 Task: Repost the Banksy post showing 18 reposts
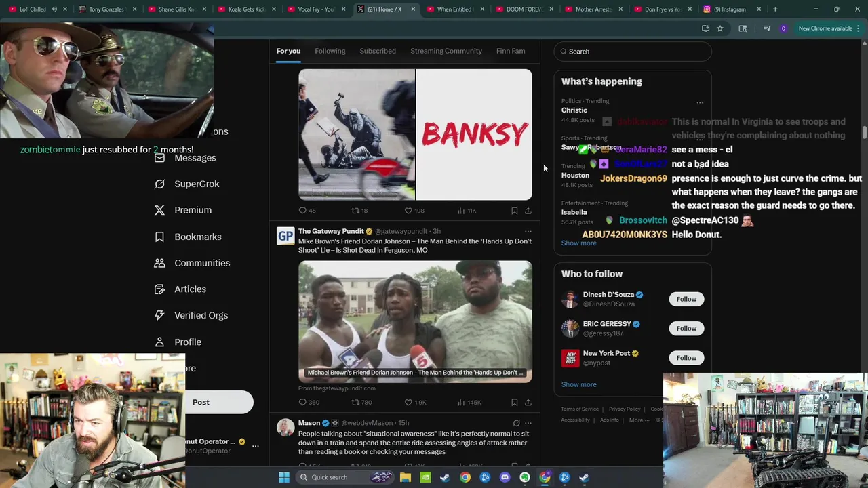(355, 211)
